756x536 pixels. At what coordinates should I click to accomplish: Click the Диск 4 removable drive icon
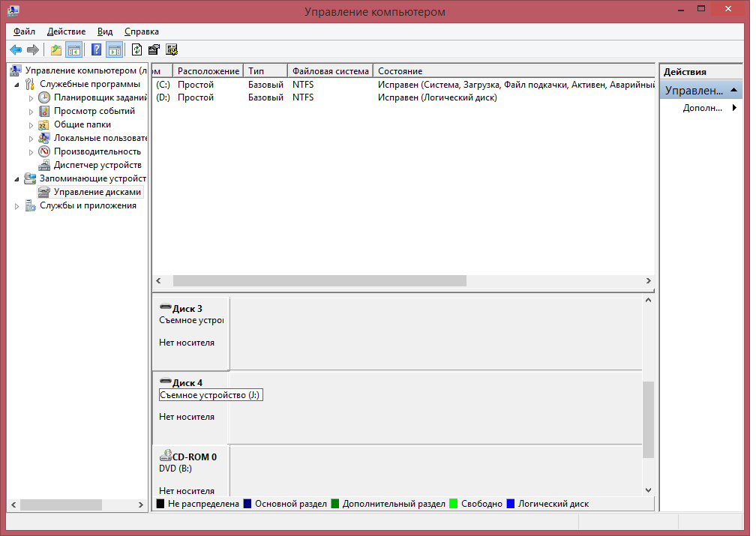pyautogui.click(x=166, y=382)
